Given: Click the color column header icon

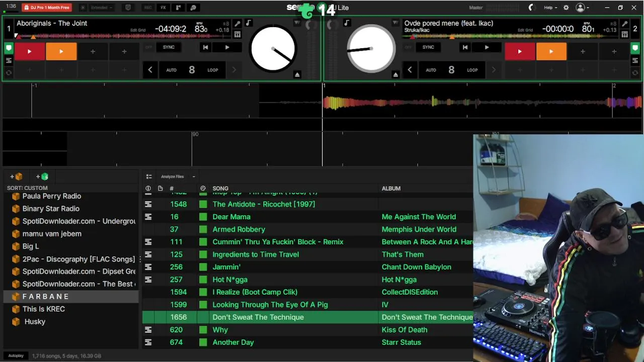Looking at the screenshot, I should click(x=203, y=189).
